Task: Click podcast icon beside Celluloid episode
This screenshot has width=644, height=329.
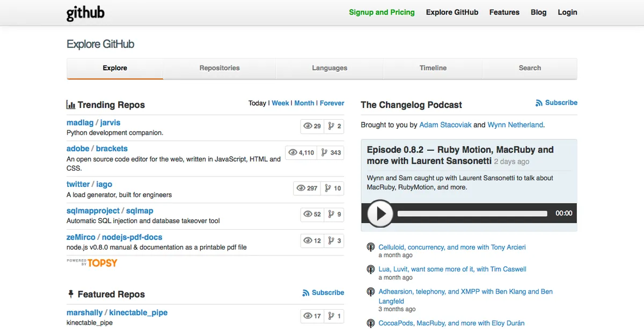Action: point(370,247)
